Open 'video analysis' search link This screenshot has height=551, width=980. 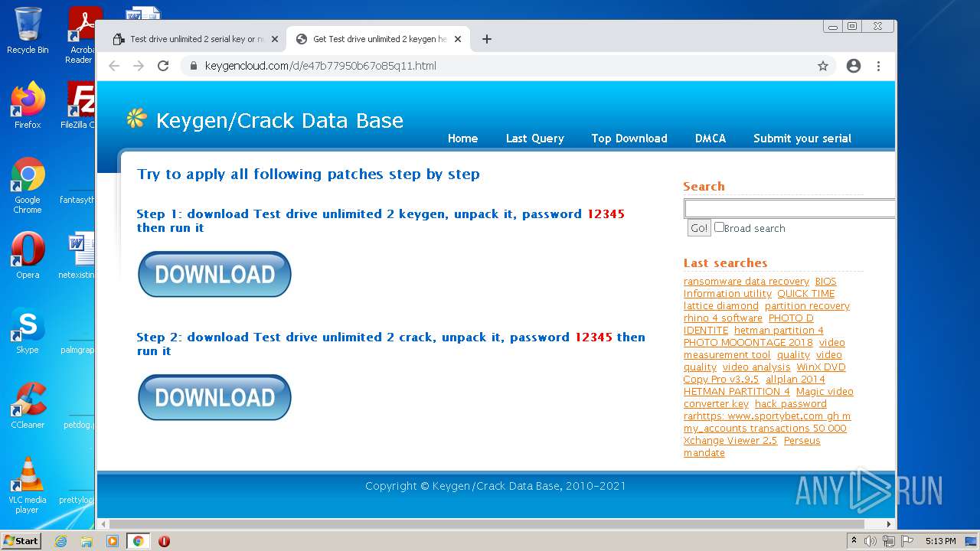coord(756,367)
